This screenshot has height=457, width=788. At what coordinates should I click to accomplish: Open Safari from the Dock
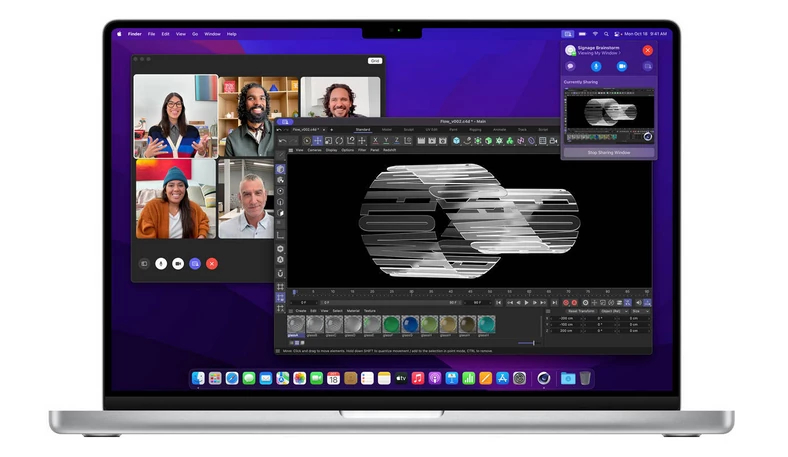coord(232,378)
